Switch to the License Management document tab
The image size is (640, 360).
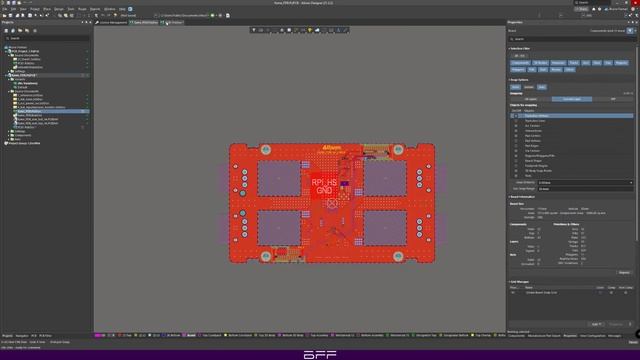point(111,22)
